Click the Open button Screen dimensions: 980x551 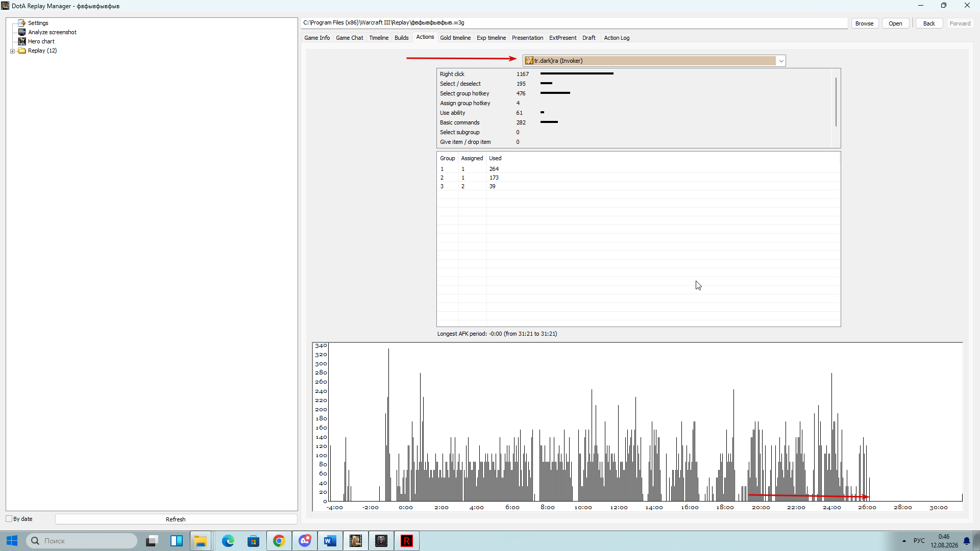[895, 23]
